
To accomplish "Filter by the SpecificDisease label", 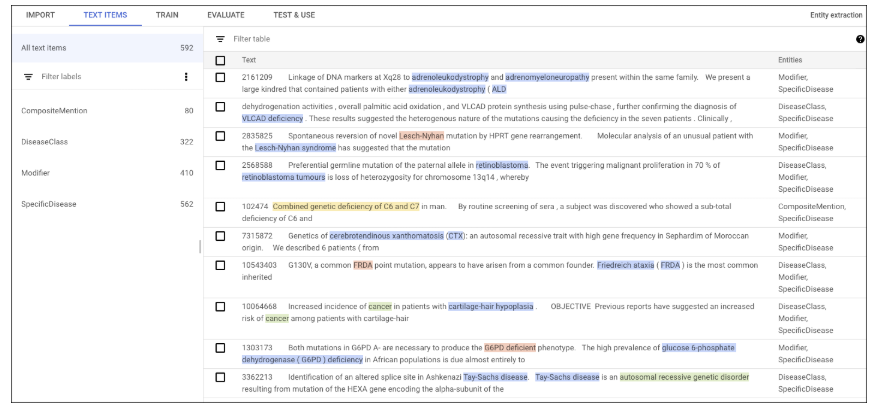I will point(107,204).
